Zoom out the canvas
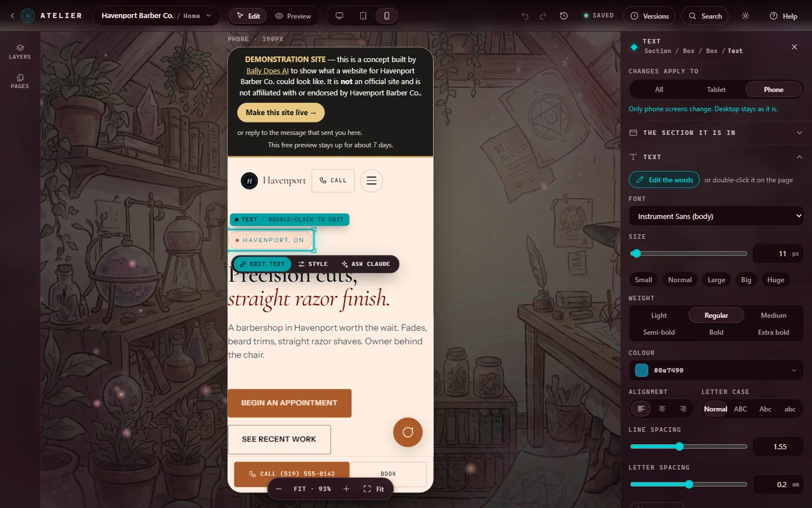Image resolution: width=812 pixels, height=508 pixels. [279, 489]
